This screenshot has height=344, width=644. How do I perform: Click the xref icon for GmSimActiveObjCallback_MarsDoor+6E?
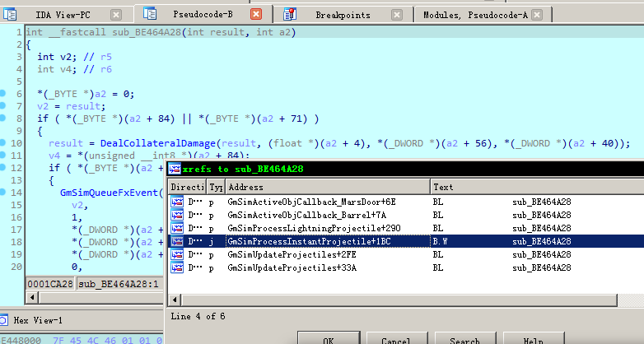pos(177,202)
